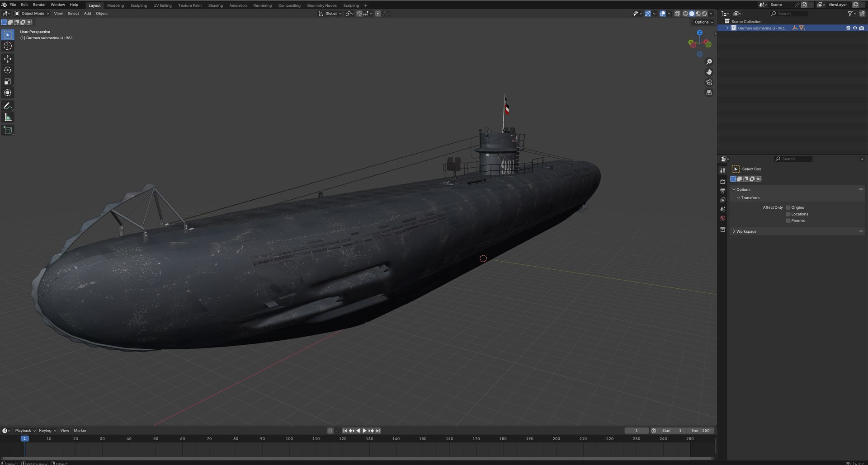Activate the Scale tool
868x465 pixels.
(x=8, y=81)
